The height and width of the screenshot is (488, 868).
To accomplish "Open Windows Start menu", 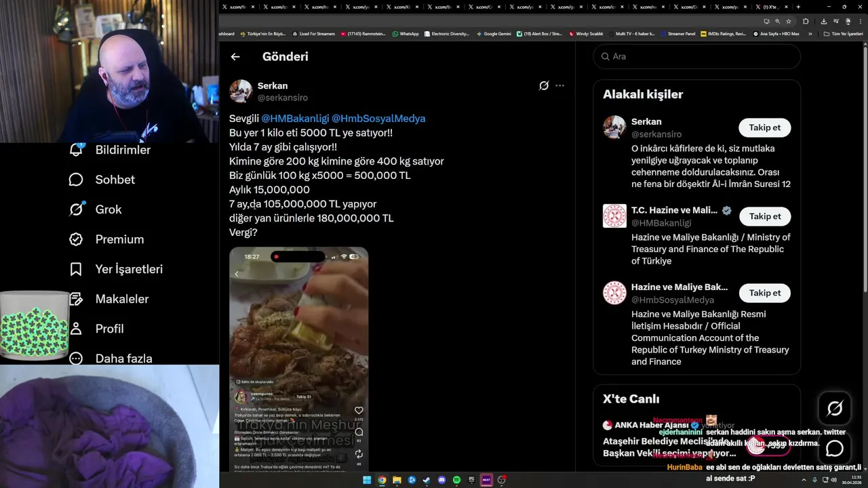I will click(367, 480).
